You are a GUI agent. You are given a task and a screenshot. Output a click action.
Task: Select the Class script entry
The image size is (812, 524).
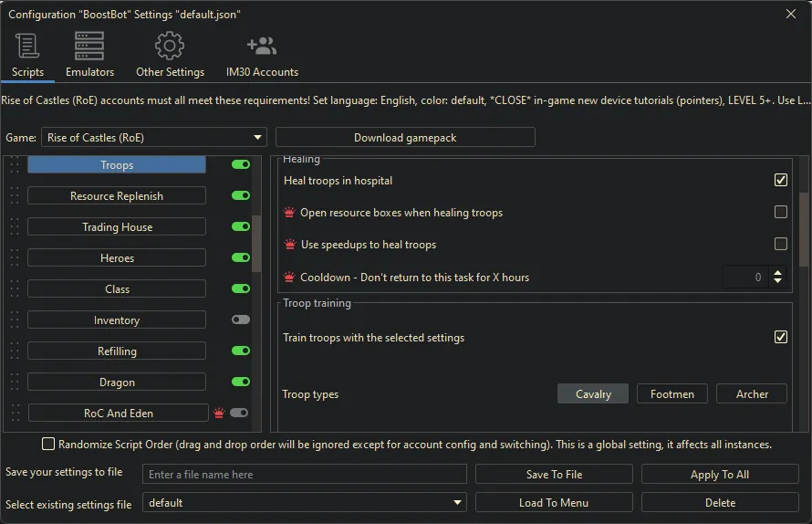[x=117, y=289]
